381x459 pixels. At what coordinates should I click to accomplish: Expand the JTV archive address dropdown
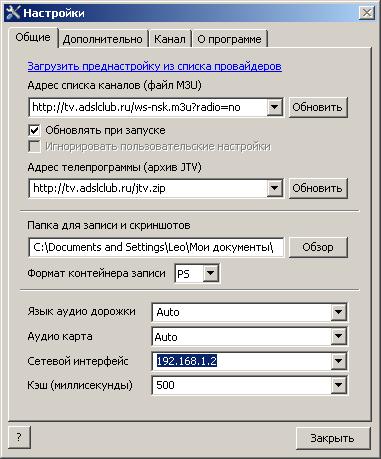click(274, 188)
